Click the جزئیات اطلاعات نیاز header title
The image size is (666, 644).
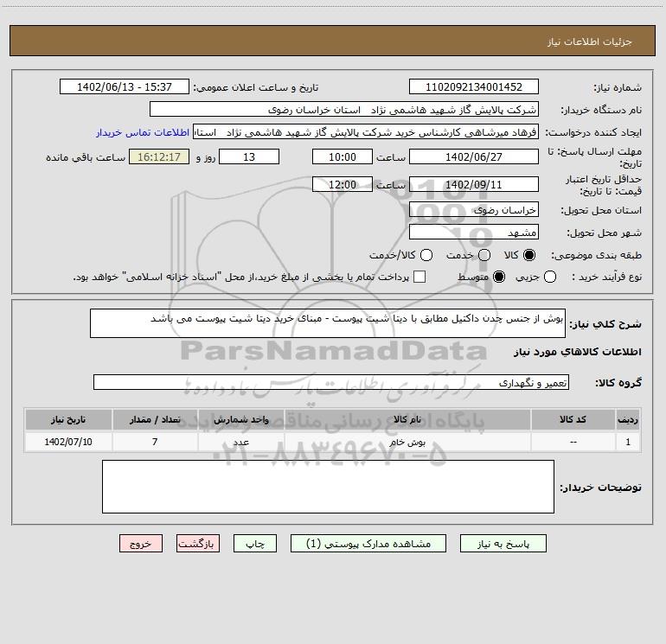click(590, 41)
